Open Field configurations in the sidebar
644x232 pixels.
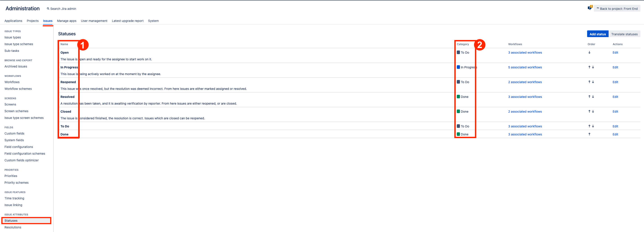pos(19,147)
